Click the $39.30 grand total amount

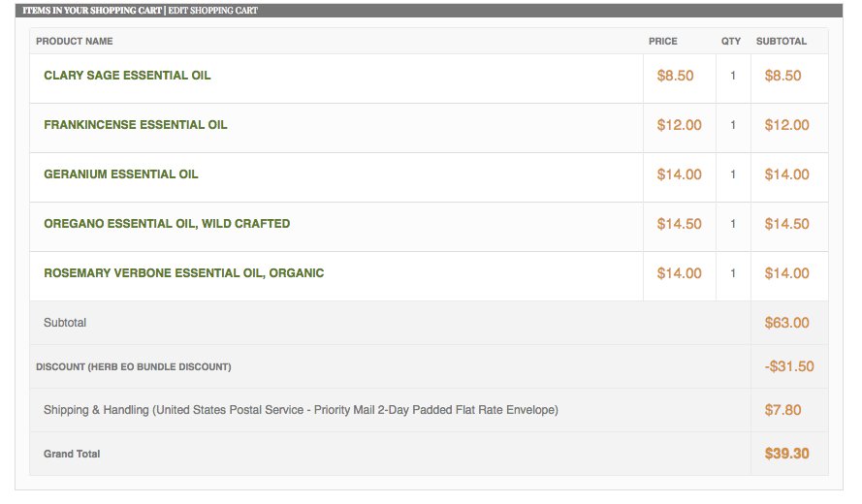(786, 454)
